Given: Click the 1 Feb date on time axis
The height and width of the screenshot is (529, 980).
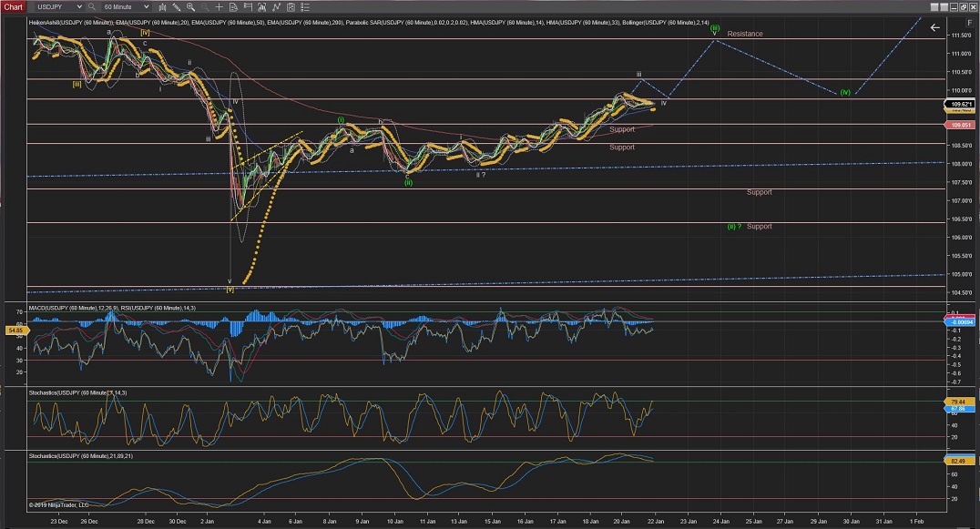Looking at the screenshot, I should pos(916,521).
